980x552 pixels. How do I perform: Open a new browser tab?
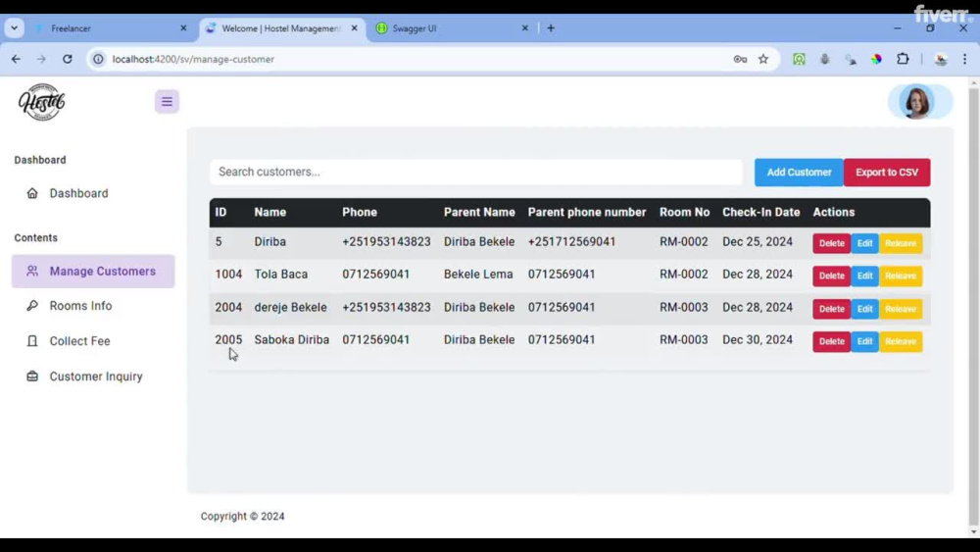pos(550,28)
